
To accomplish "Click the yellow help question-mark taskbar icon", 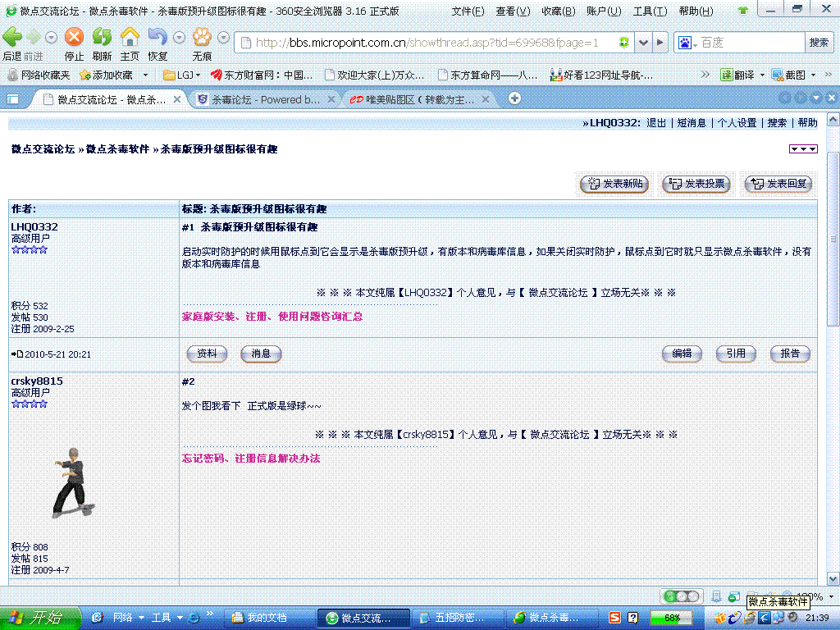I will pos(632,618).
